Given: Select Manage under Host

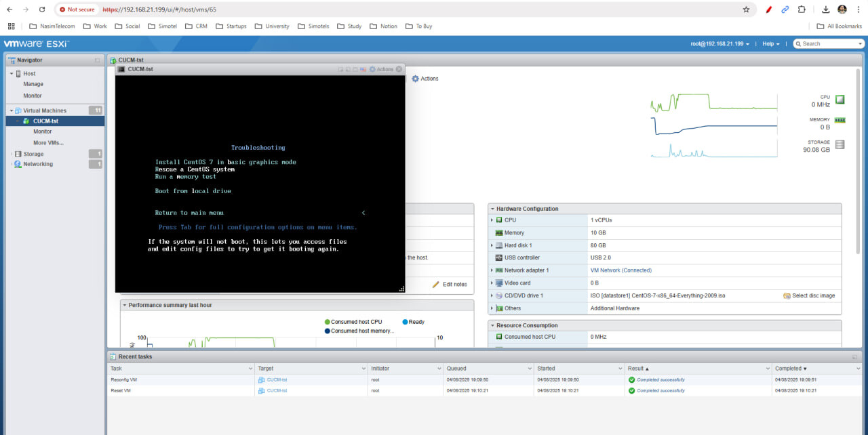Looking at the screenshot, I should click(33, 84).
